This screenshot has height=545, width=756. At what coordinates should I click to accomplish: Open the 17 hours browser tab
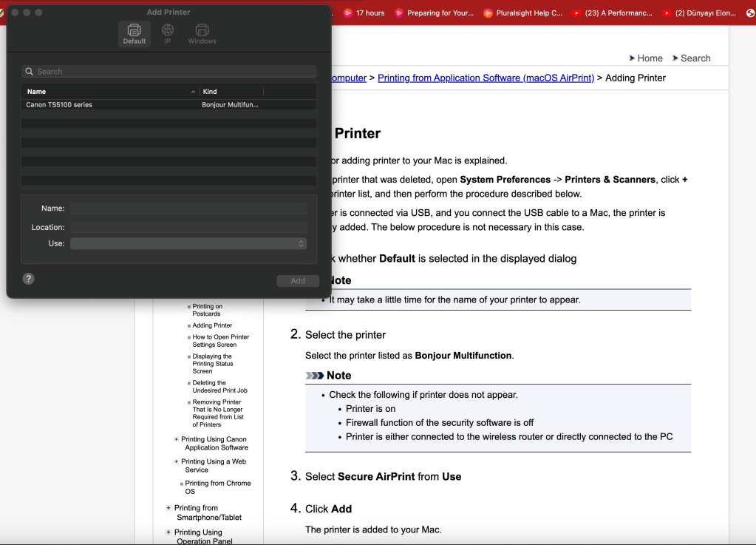click(x=364, y=13)
